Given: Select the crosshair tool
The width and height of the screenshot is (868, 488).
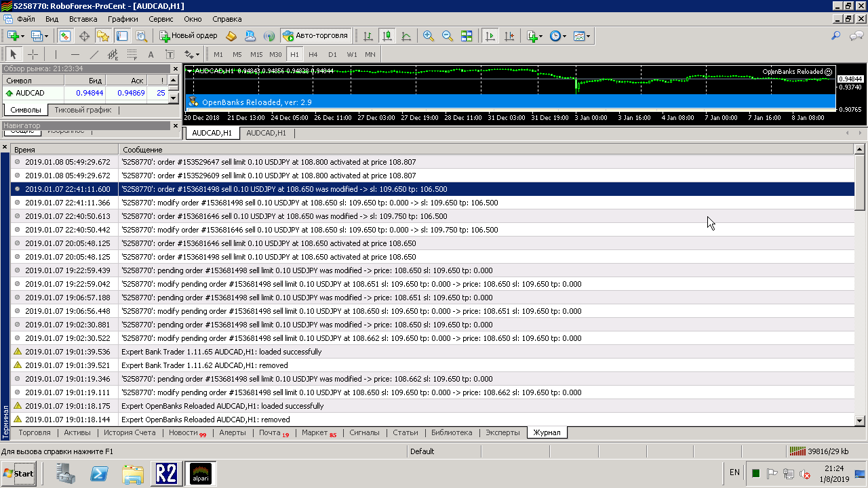Looking at the screenshot, I should point(32,54).
